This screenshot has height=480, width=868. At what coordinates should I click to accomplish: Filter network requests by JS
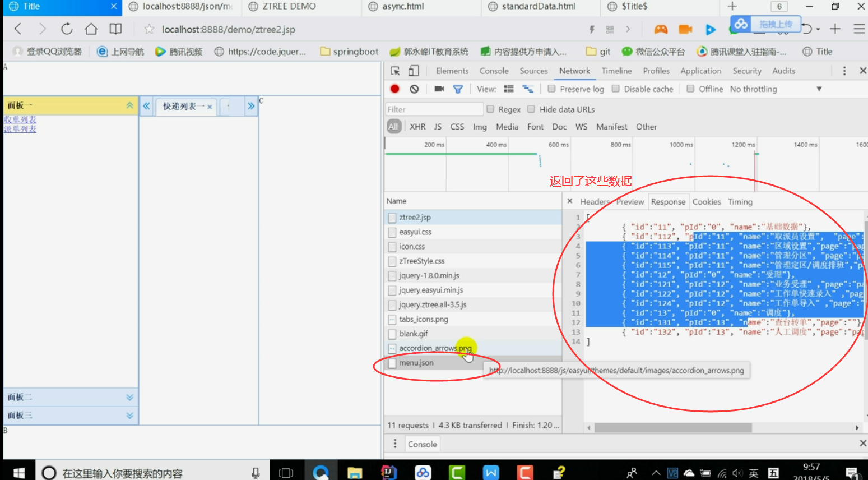438,127
